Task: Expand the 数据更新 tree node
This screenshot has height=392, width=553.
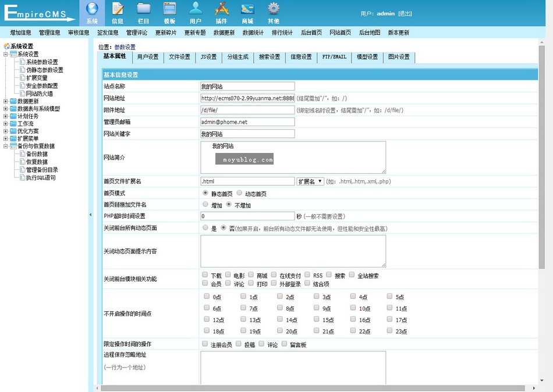Action: [x=6, y=101]
